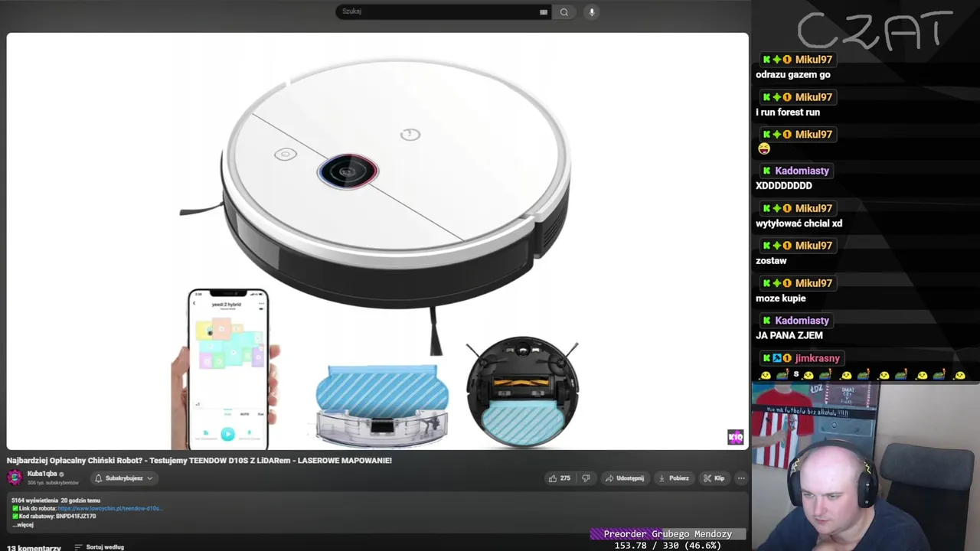Click '13 komentarzy' comments count
980x551 pixels.
tap(34, 548)
